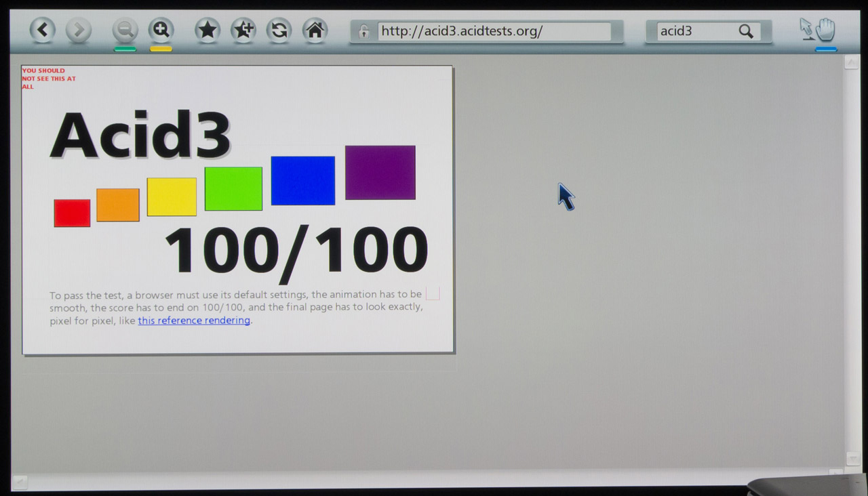
Task: Zoom out with the minus magnifier
Action: 125,30
